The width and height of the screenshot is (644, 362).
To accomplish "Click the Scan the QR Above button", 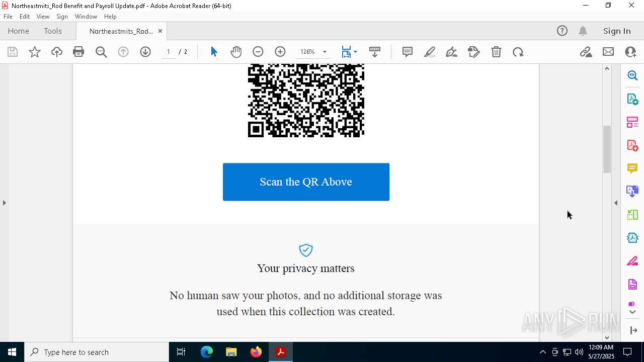I will [306, 182].
